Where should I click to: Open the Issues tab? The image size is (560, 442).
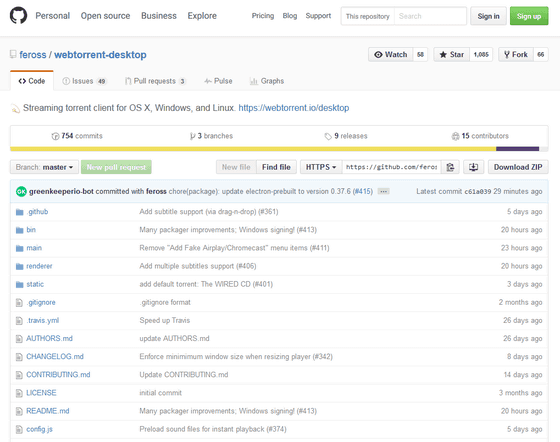84,81
